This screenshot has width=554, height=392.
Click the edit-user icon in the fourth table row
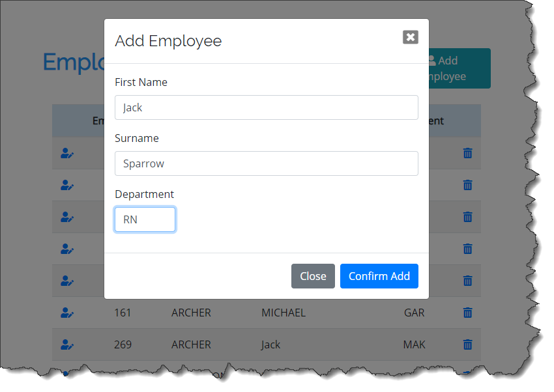click(x=67, y=249)
